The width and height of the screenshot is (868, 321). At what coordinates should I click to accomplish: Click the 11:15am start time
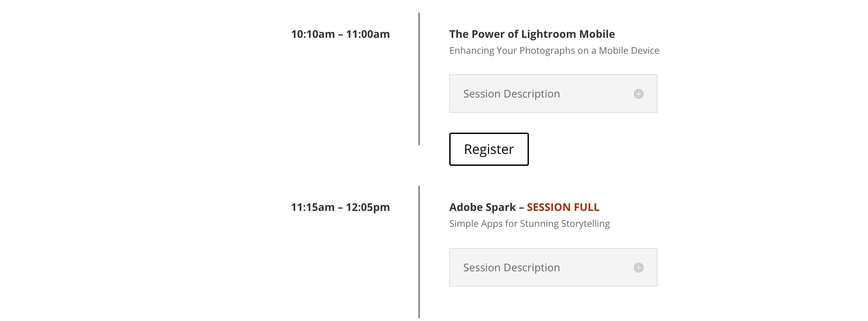coord(313,207)
